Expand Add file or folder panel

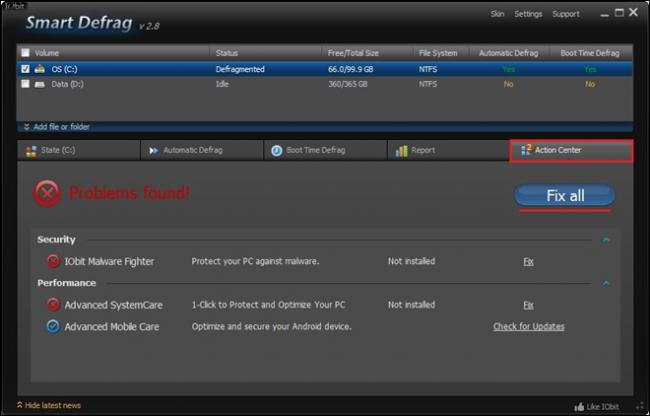56,127
